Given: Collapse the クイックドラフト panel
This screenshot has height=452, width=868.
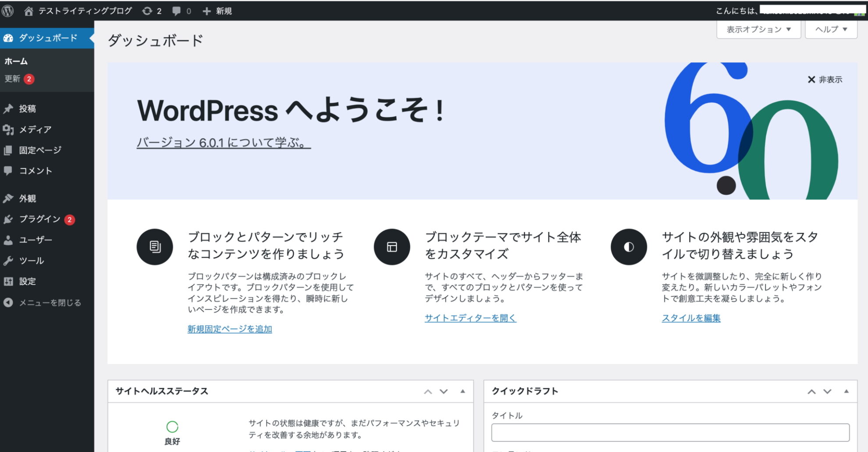Looking at the screenshot, I should (x=846, y=391).
